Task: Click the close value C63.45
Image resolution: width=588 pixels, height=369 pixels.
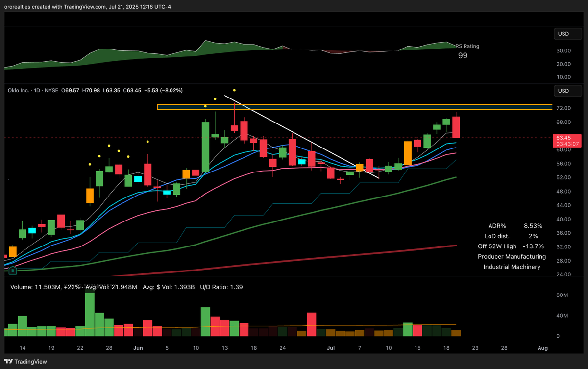Action: [x=132, y=90]
